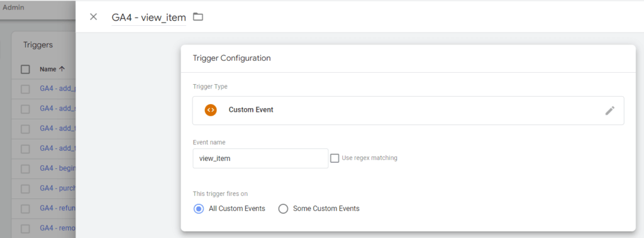This screenshot has width=644, height=238.
Task: Enable Use regex matching checkbox
Action: [x=335, y=158]
